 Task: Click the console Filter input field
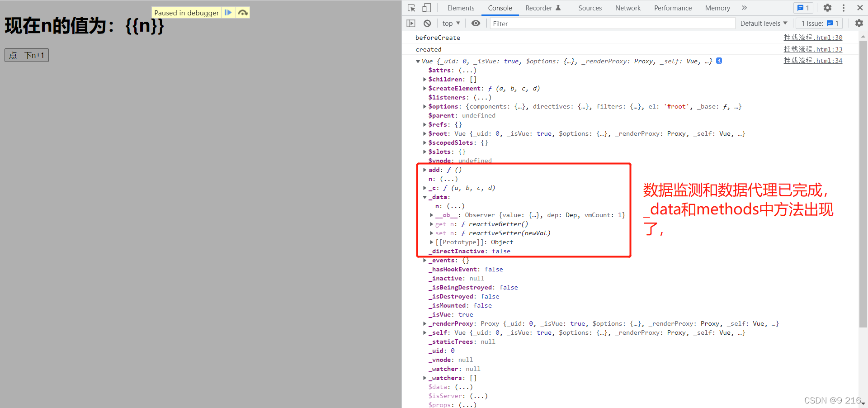coord(613,24)
